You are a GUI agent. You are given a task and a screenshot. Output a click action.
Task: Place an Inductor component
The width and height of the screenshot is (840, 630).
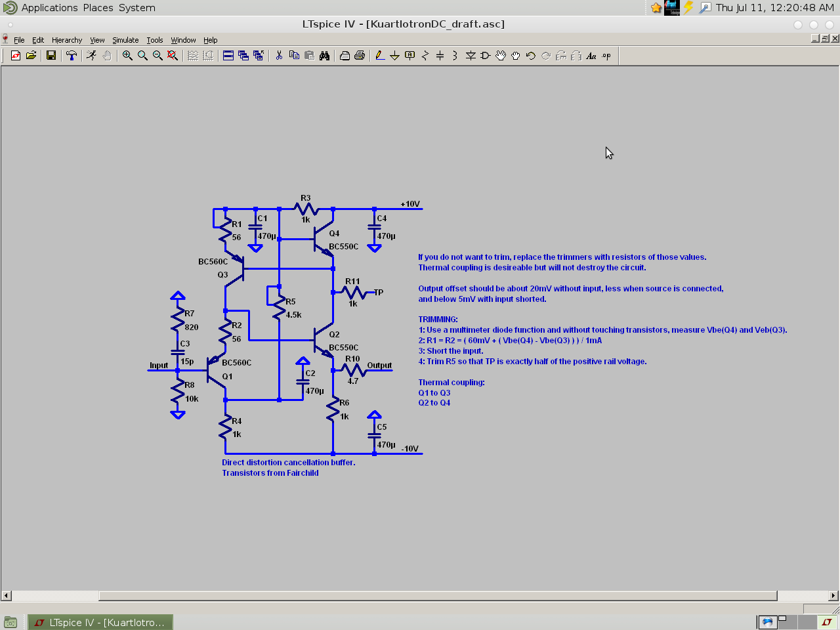(x=455, y=56)
